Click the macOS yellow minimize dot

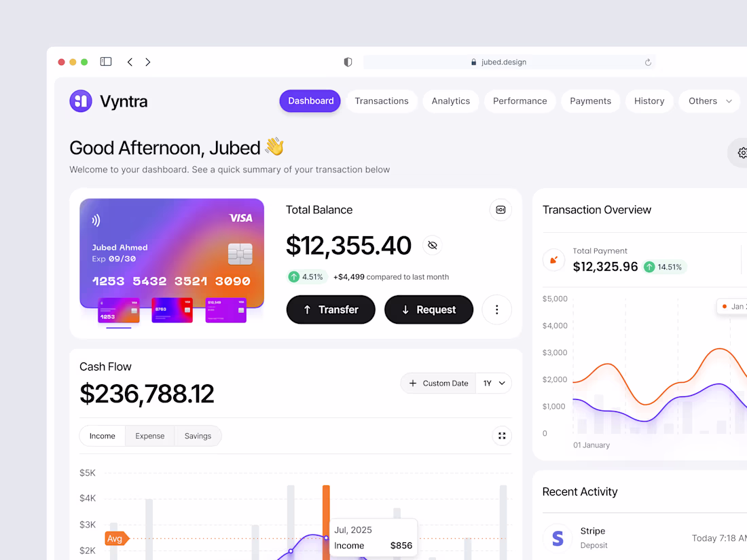pos(73,62)
